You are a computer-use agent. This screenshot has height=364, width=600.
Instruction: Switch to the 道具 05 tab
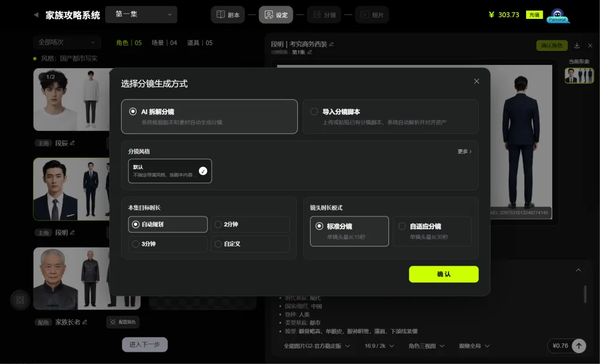click(199, 43)
